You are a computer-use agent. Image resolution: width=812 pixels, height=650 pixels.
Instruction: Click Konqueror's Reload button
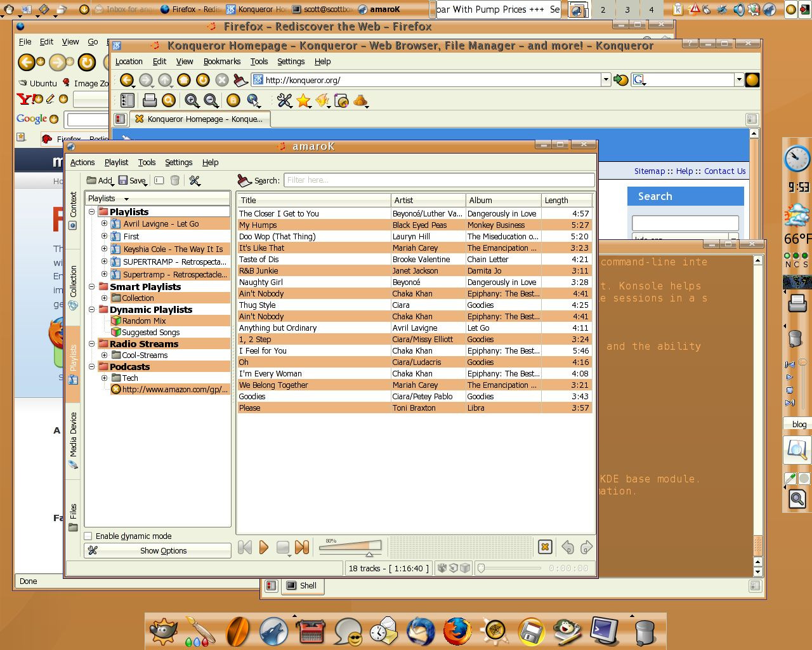(x=203, y=80)
